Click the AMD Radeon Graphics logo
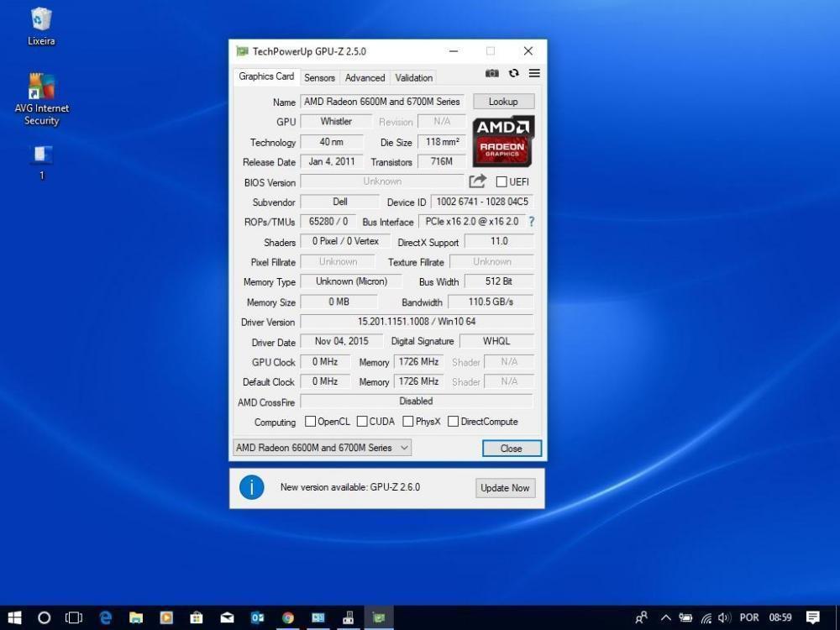This screenshot has width=840, height=630. pos(503,141)
